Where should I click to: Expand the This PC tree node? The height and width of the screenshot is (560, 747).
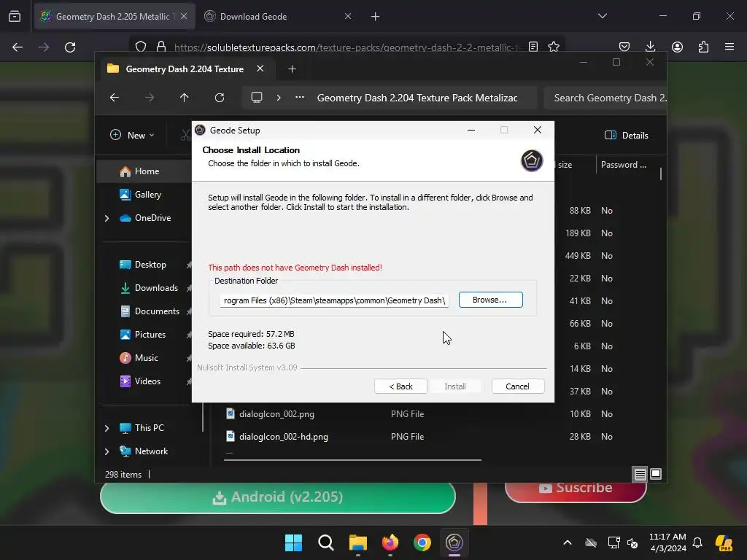coord(107,428)
